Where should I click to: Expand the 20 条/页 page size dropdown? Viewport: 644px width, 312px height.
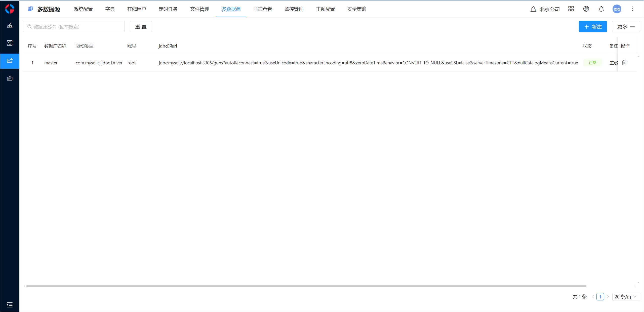(625, 297)
